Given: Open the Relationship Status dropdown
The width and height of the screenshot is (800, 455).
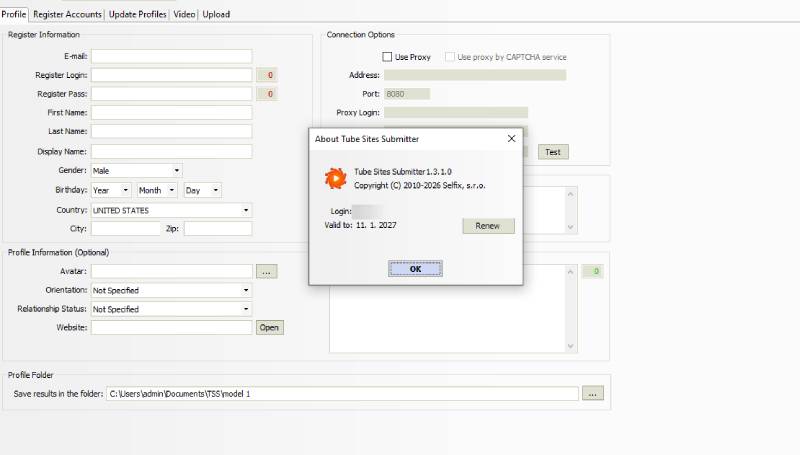Looking at the screenshot, I should (171, 309).
